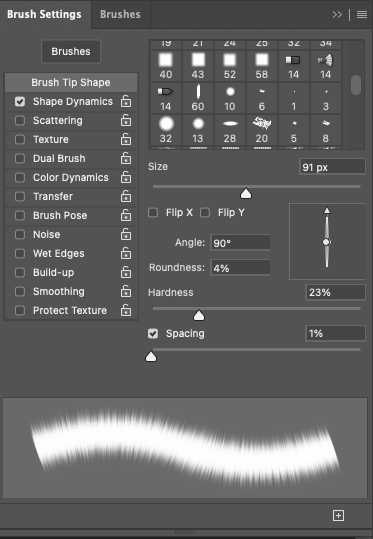Select the soft round 32 brush preset
Viewport: 373px width, 539px height.
(x=166, y=130)
